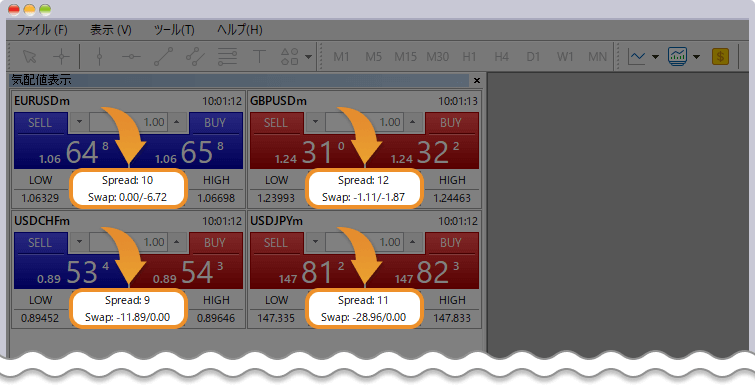Decrease EURUSDm lot volume with down arrow
The width and height of the screenshot is (755, 388).
click(79, 122)
